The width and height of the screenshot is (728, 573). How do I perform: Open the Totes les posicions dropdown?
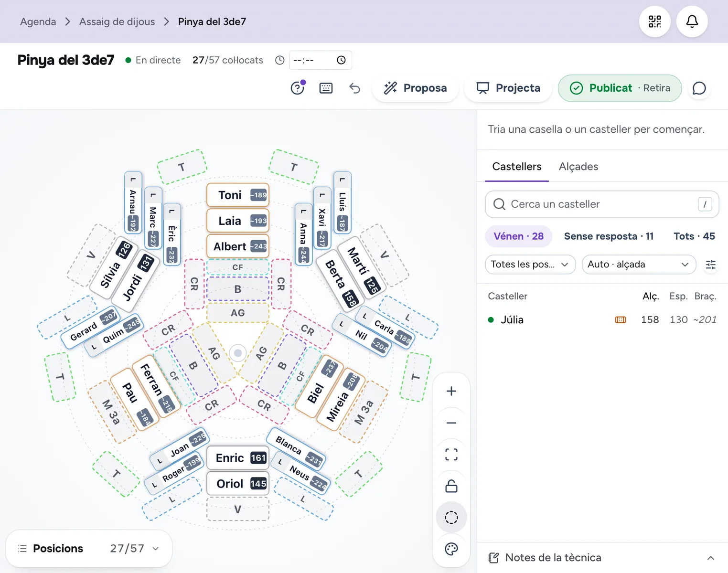point(530,265)
